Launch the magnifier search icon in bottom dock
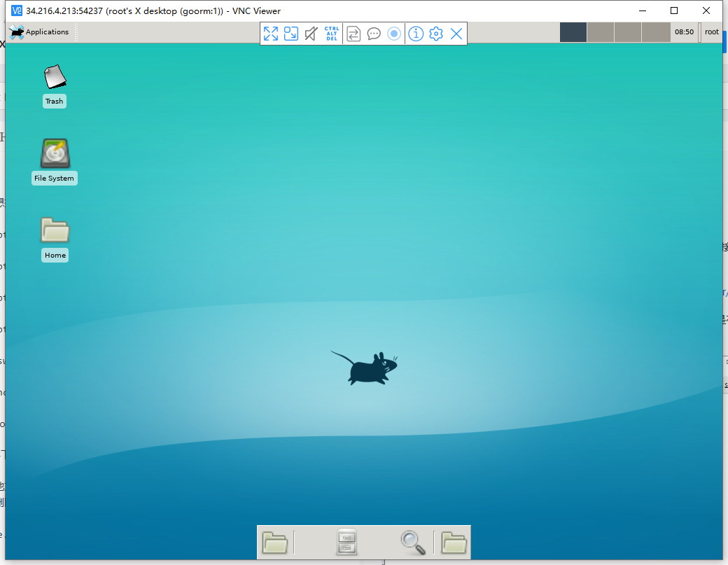Image resolution: width=728 pixels, height=565 pixels. [x=413, y=543]
